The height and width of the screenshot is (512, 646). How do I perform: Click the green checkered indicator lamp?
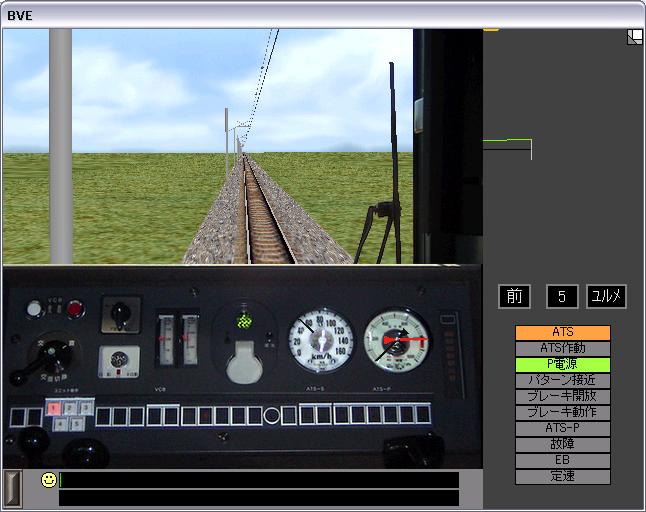(x=244, y=321)
